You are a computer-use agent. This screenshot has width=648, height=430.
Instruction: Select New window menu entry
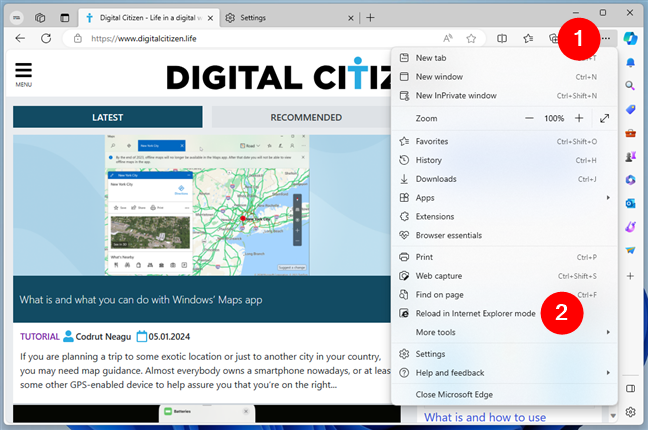(504, 76)
